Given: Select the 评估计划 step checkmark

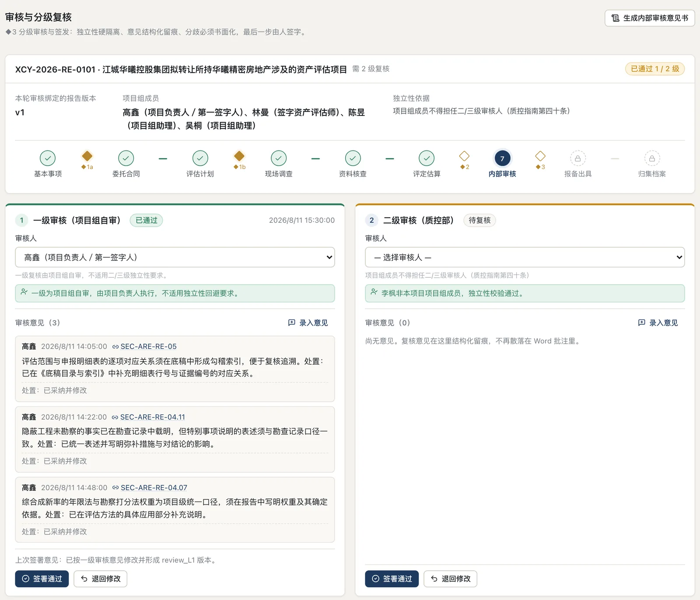Looking at the screenshot, I should point(200,158).
